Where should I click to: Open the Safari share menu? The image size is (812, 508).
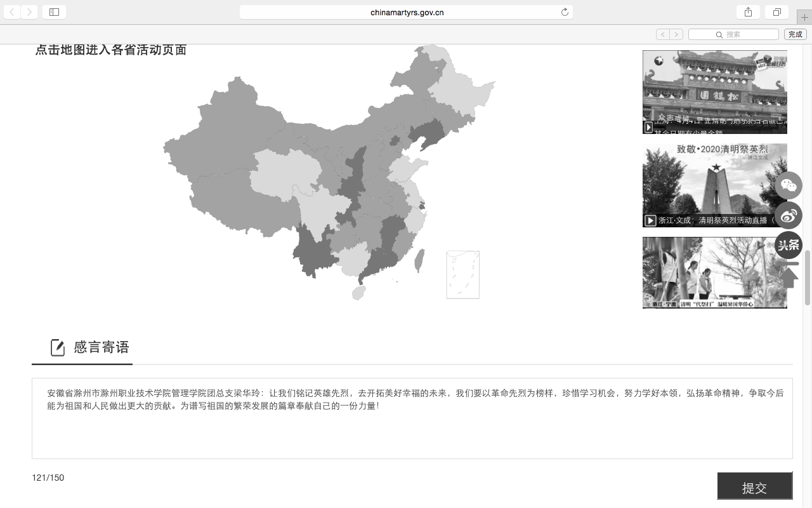pos(748,12)
